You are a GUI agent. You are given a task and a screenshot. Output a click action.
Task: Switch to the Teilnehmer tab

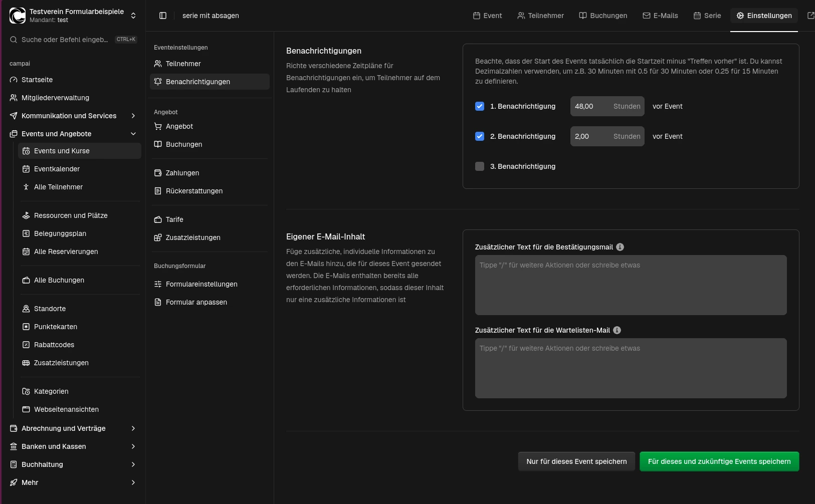pyautogui.click(x=540, y=16)
